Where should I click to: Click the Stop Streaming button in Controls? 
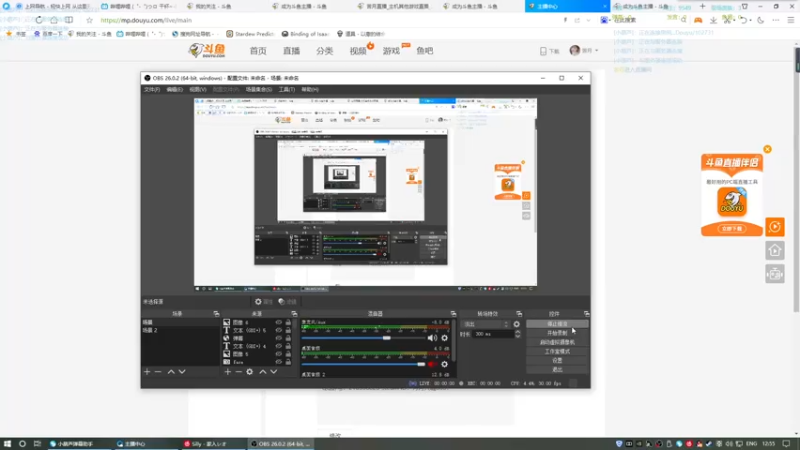[x=557, y=324]
